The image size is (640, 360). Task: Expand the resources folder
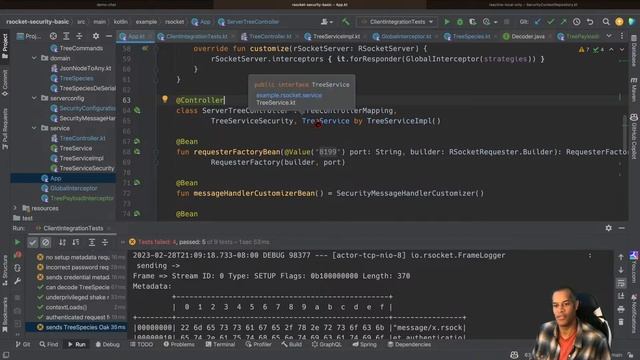pyautogui.click(x=16, y=208)
